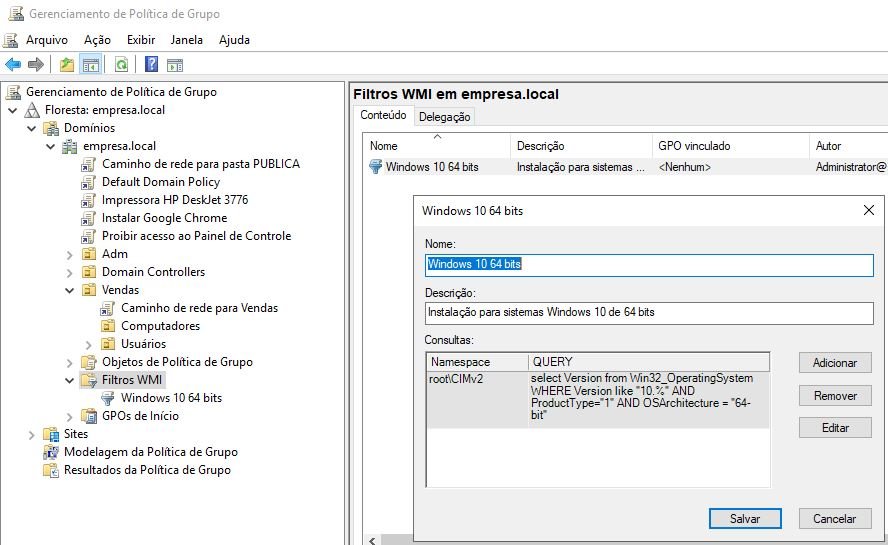The height and width of the screenshot is (545, 888).
Task: Click the Descrição input field
Action: [x=649, y=313]
